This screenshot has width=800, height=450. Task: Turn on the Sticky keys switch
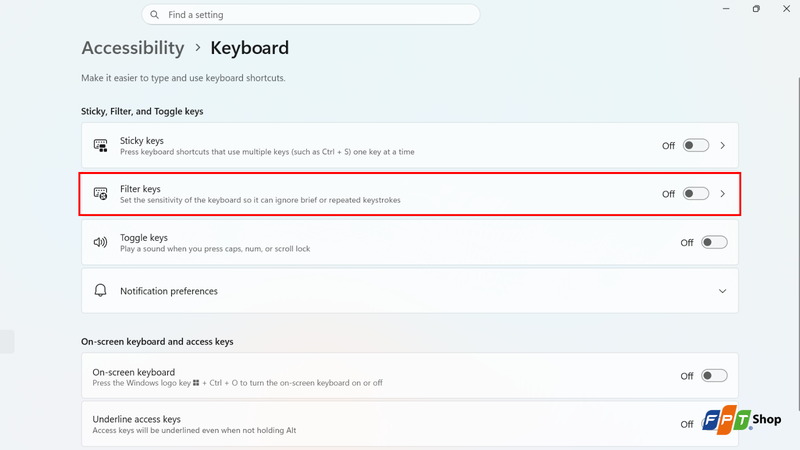point(696,145)
